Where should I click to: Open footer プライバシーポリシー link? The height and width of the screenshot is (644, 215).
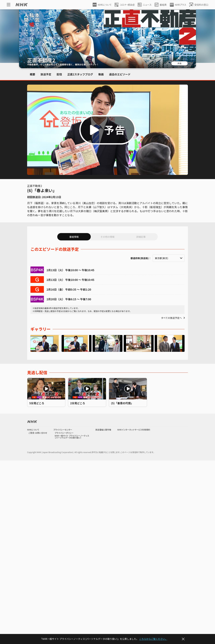click(64, 433)
